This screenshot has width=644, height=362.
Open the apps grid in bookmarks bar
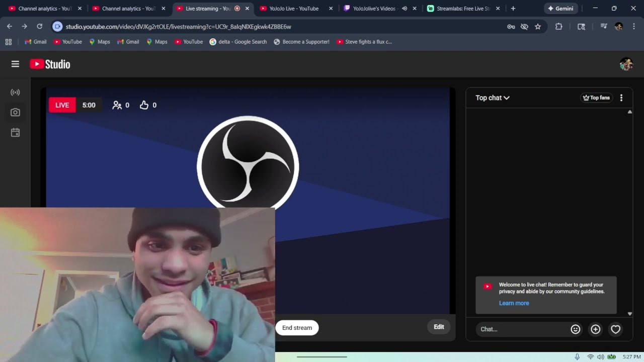point(9,42)
